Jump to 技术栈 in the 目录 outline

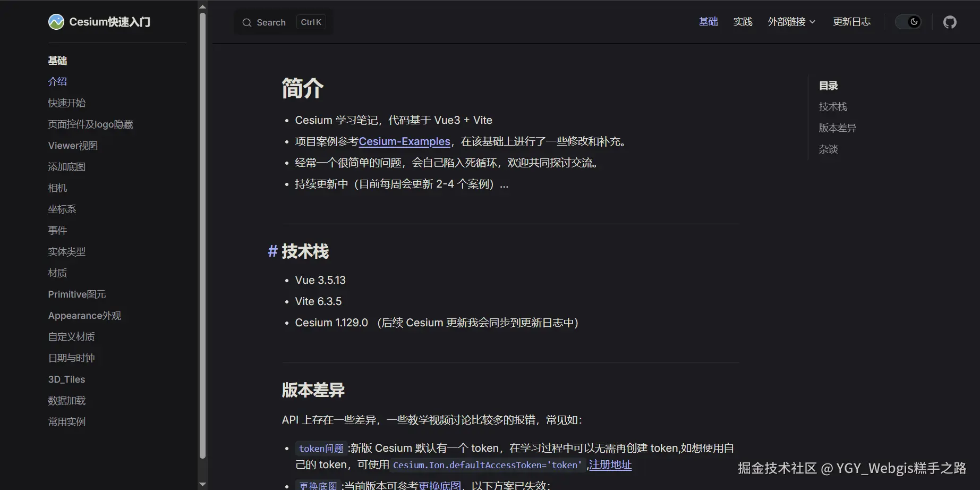(x=833, y=107)
